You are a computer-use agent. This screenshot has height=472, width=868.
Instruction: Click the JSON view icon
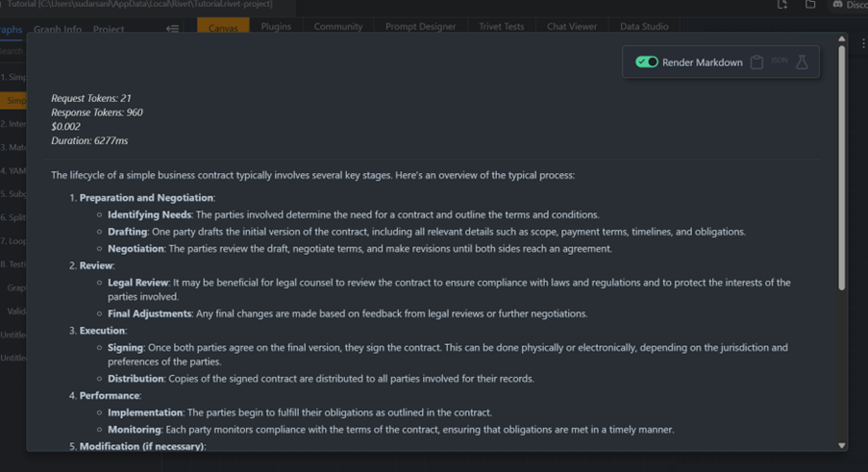[780, 61]
